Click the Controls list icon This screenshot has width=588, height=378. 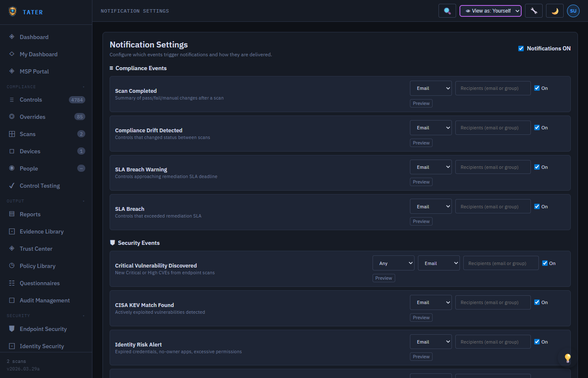click(x=12, y=100)
